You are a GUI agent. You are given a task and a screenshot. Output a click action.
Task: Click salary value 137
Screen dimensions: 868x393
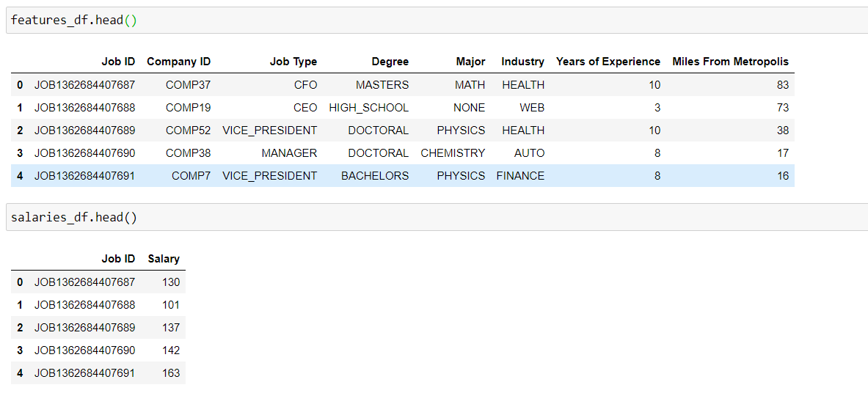point(171,327)
